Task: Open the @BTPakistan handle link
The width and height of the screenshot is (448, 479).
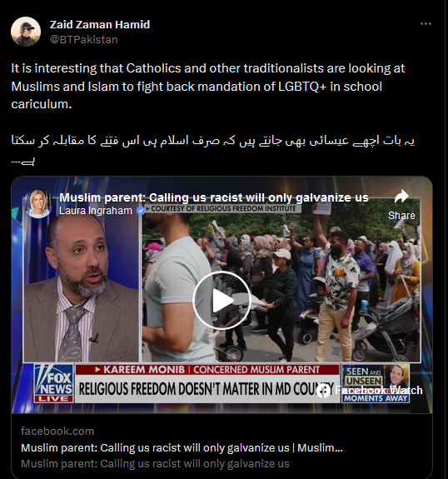Action: click(x=83, y=40)
